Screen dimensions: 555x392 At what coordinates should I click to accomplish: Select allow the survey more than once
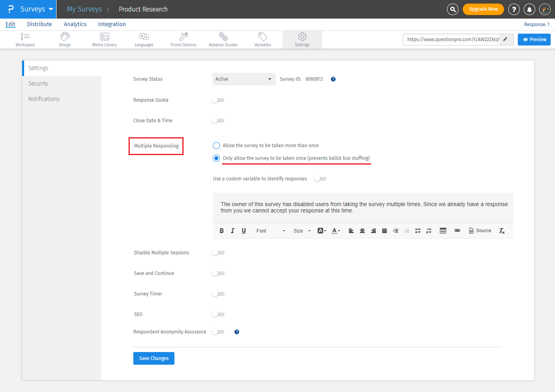(x=216, y=145)
